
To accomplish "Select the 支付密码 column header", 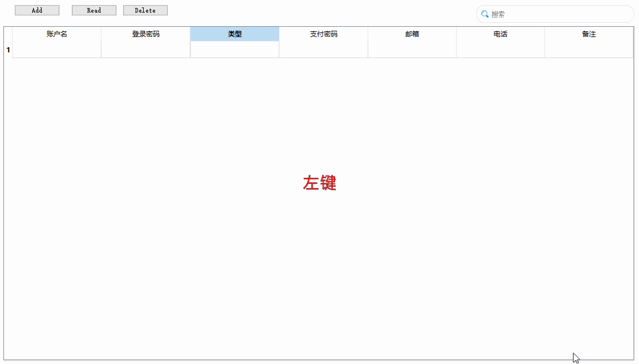I will coord(323,34).
